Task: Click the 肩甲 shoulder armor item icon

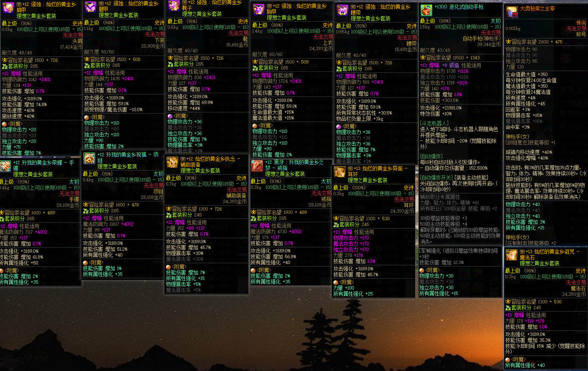Action: point(8,8)
